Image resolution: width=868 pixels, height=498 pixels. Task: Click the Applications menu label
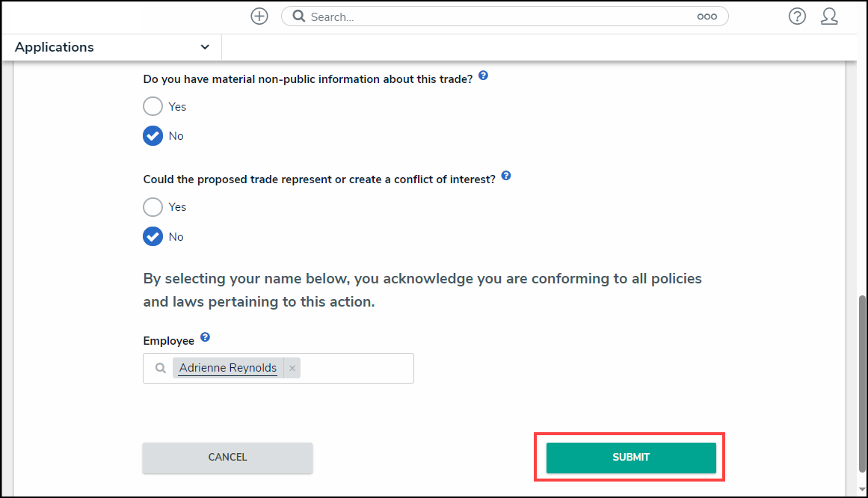click(x=54, y=46)
